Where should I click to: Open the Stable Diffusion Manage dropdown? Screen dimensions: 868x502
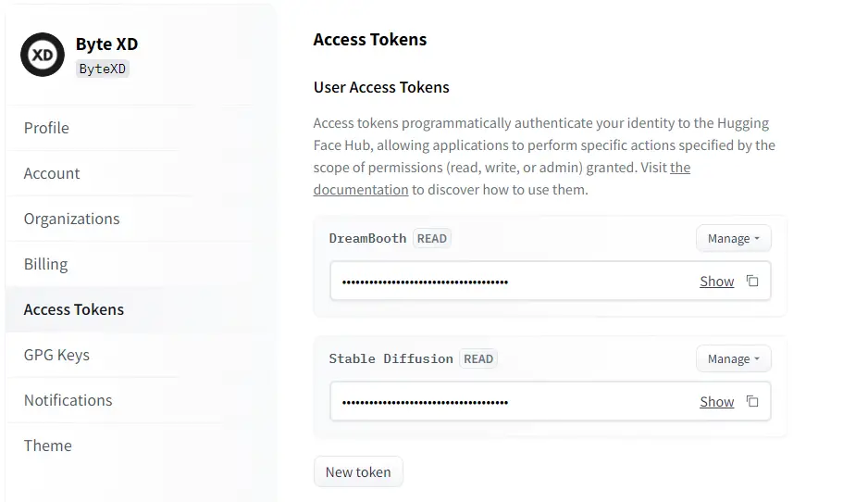click(734, 359)
